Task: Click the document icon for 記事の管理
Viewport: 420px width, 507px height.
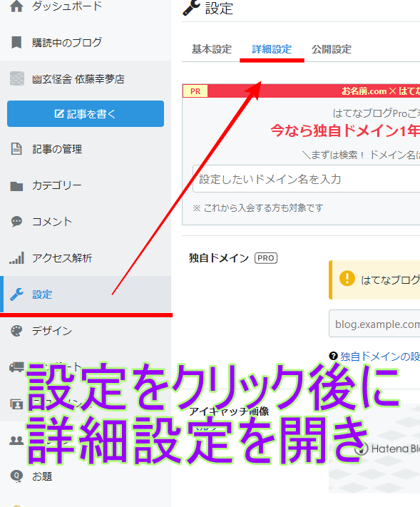Action: coord(16,149)
